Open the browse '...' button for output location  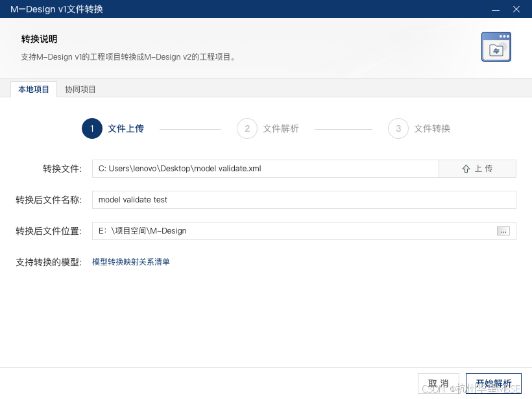(x=503, y=231)
